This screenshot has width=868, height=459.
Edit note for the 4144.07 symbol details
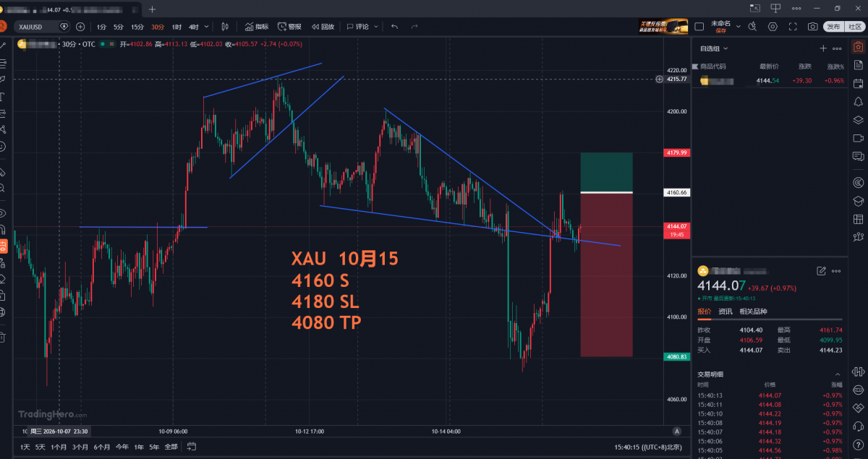tap(821, 271)
